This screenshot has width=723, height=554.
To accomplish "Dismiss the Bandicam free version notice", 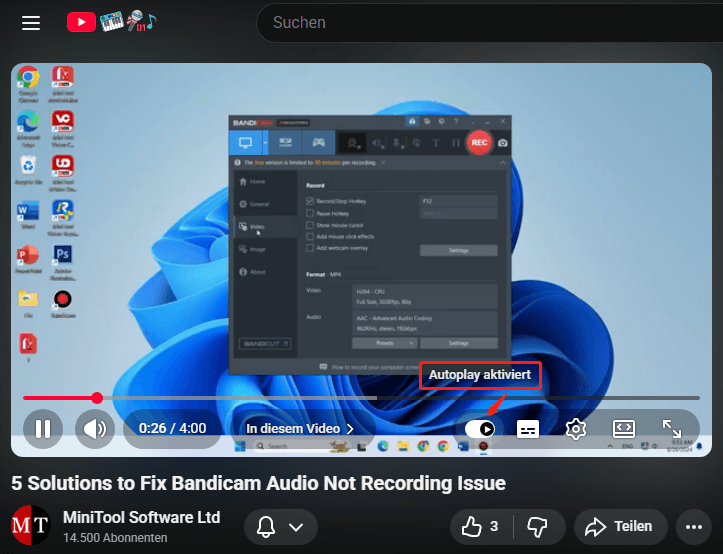I will (383, 162).
